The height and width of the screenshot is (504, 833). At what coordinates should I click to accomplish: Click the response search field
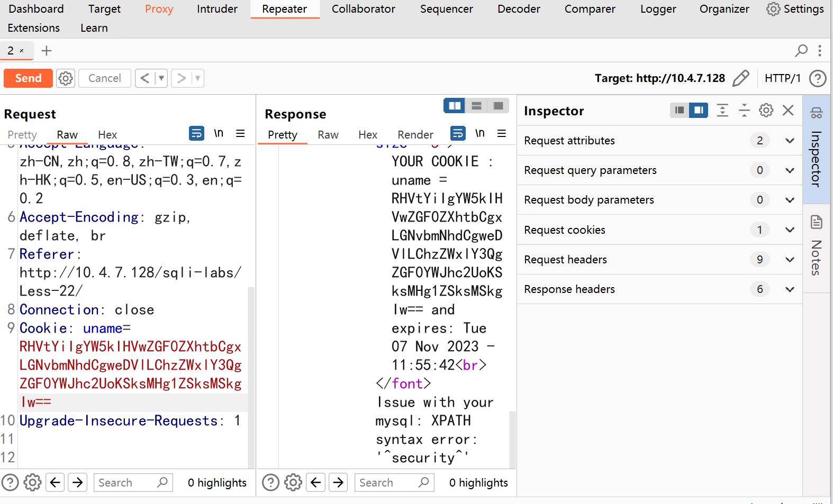coord(394,482)
